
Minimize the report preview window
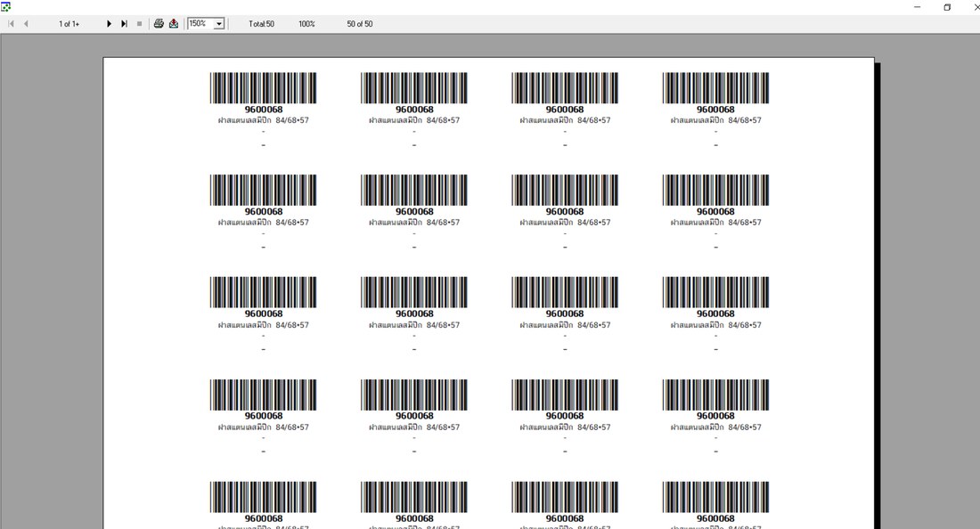click(x=918, y=7)
